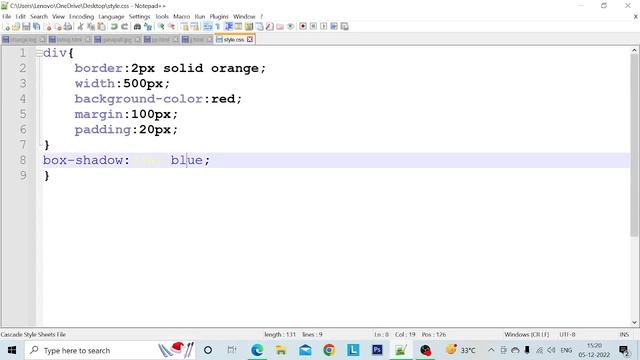640x360 pixels.
Task: Click the Print toolbar icon
Action: [68, 27]
